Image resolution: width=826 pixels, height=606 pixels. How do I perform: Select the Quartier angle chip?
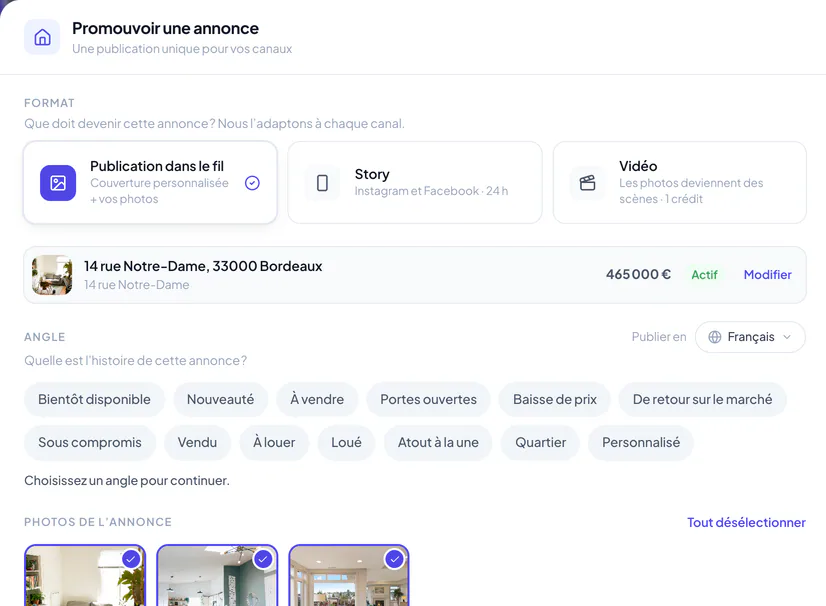[x=540, y=443]
